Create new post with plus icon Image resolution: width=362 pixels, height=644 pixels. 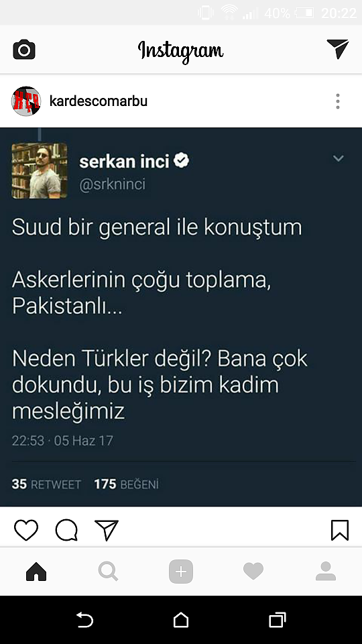(181, 572)
